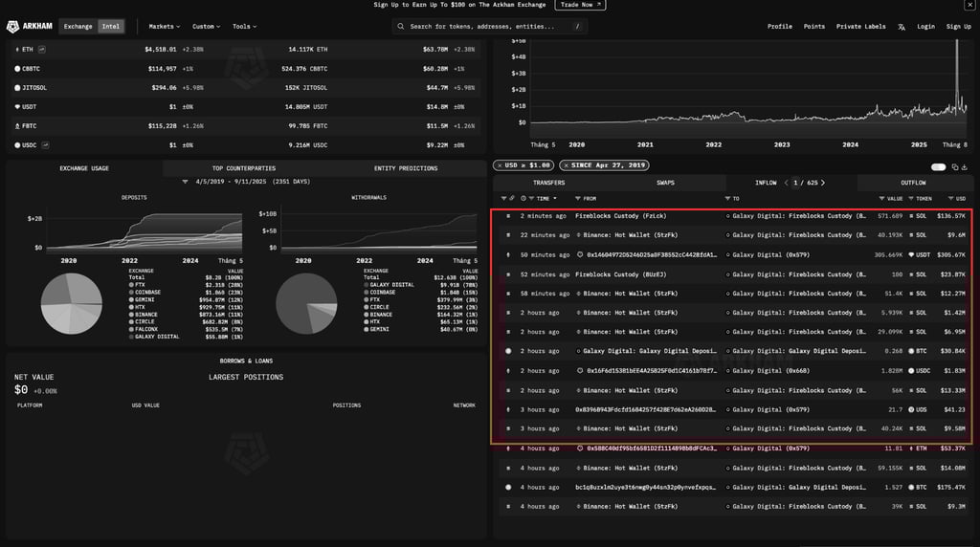The image size is (980, 547).
Task: Click the chain icon of the 50 minutes ago row
Action: [508, 254]
